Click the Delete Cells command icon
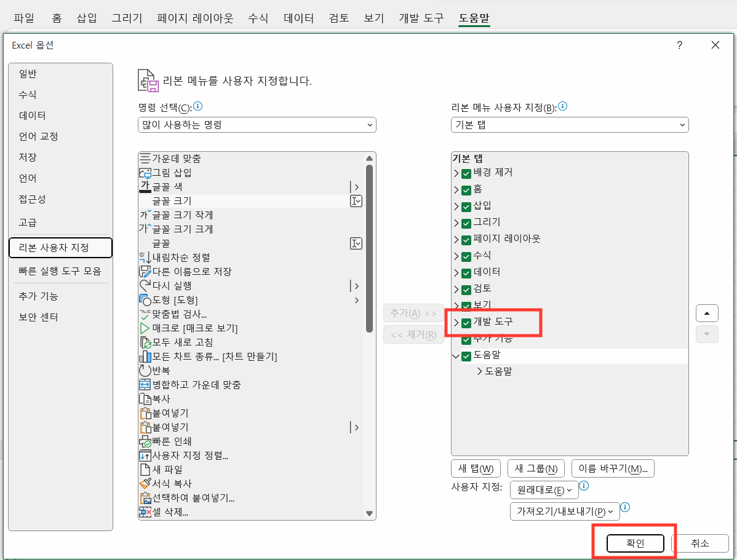This screenshot has width=737, height=560. click(x=145, y=512)
